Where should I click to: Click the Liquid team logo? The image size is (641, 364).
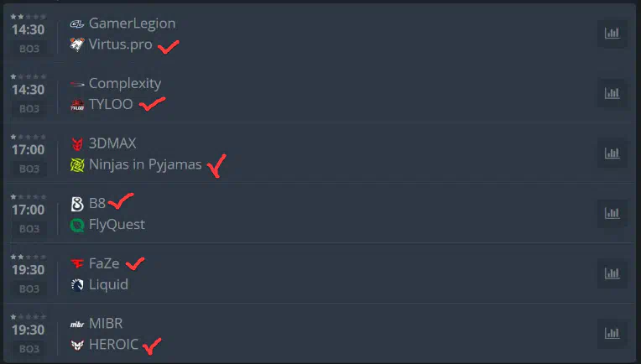click(77, 285)
